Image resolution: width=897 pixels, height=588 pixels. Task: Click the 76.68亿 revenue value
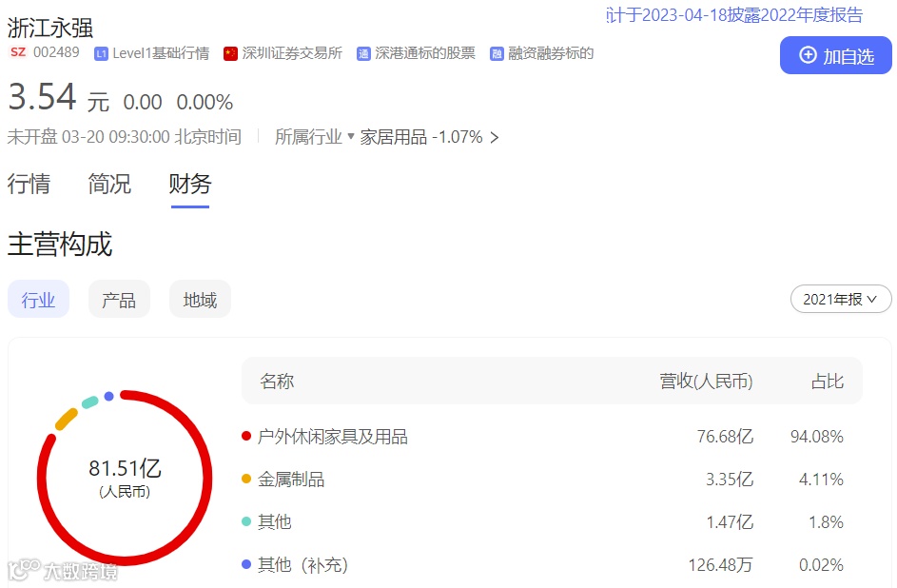725,437
